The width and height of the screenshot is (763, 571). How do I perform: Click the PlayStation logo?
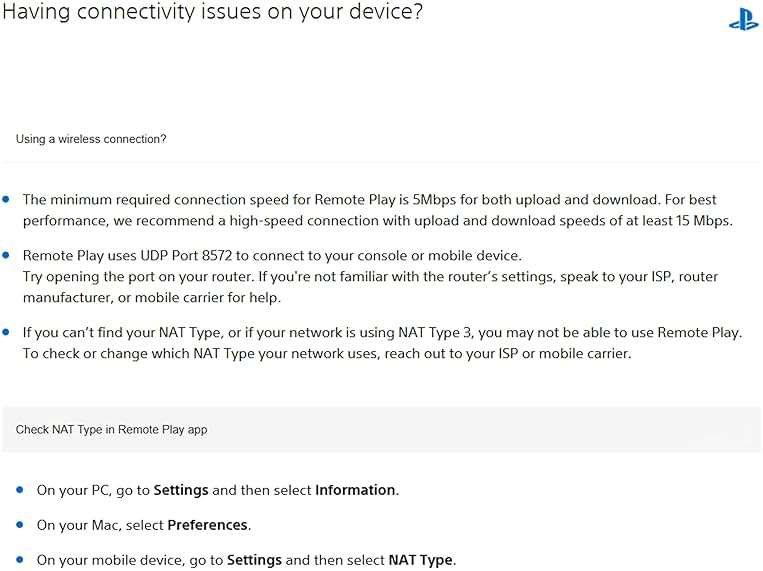(x=743, y=20)
